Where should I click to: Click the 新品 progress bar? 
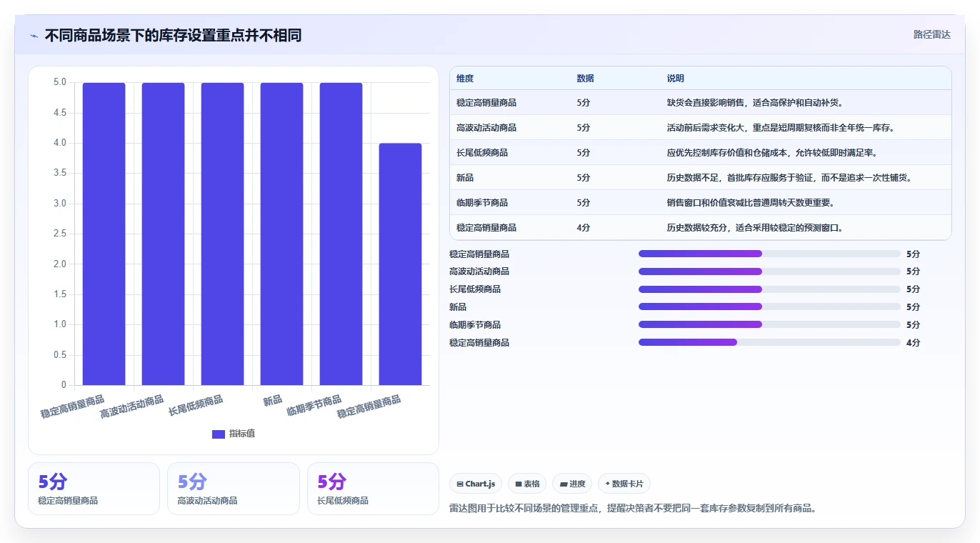pyautogui.click(x=769, y=307)
